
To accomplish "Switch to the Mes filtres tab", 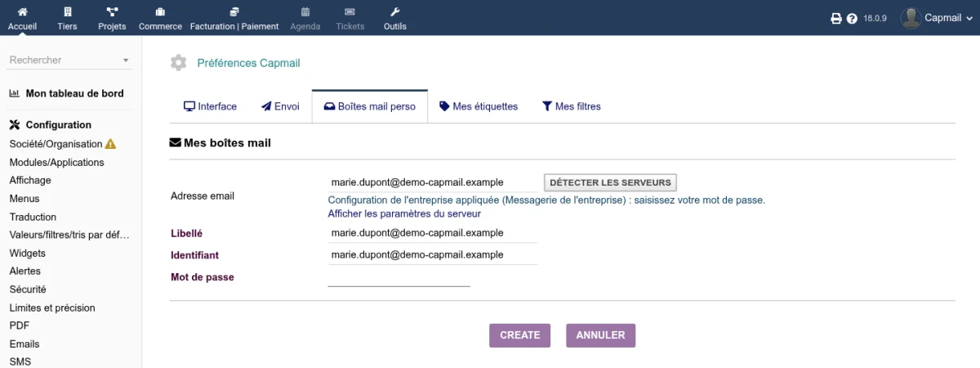I will [572, 106].
